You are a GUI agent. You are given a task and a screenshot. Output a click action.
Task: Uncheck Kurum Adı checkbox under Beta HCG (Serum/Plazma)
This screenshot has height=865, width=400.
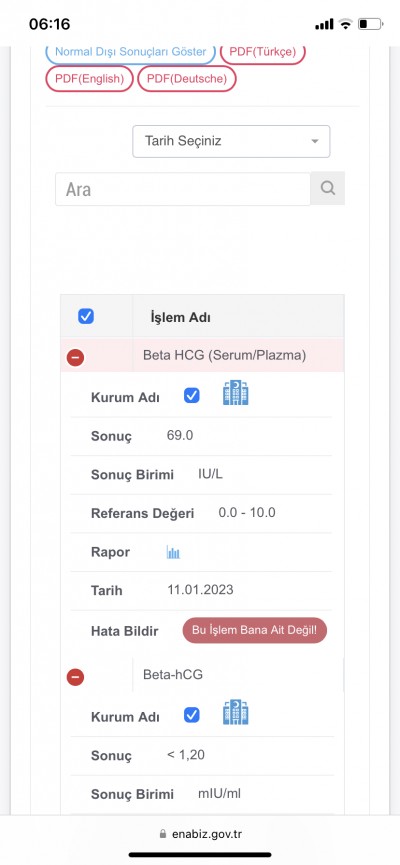click(x=191, y=396)
